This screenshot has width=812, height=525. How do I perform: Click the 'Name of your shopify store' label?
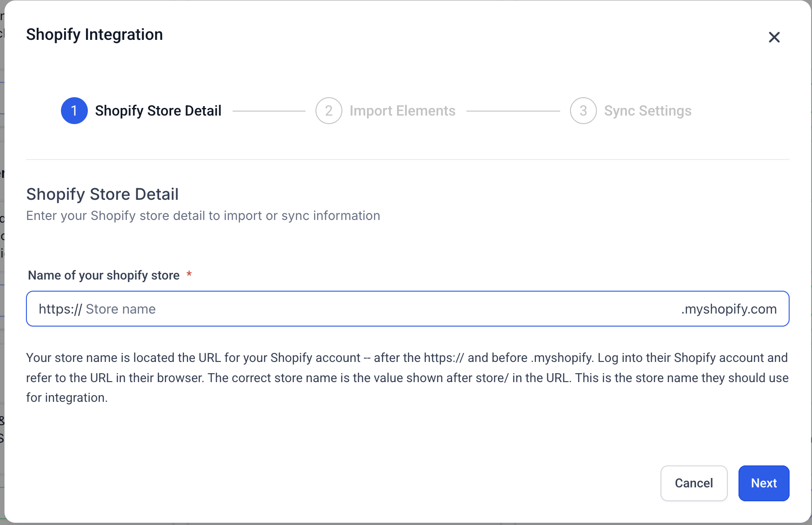pyautogui.click(x=104, y=275)
